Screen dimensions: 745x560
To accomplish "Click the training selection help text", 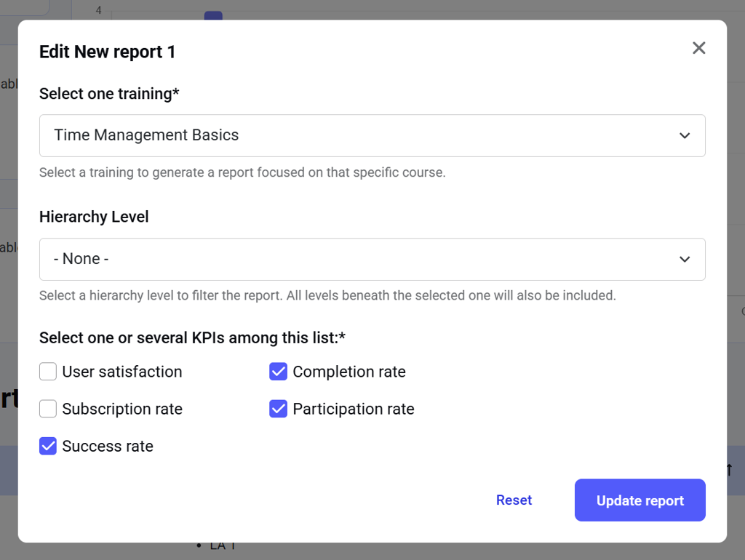I will [x=242, y=172].
